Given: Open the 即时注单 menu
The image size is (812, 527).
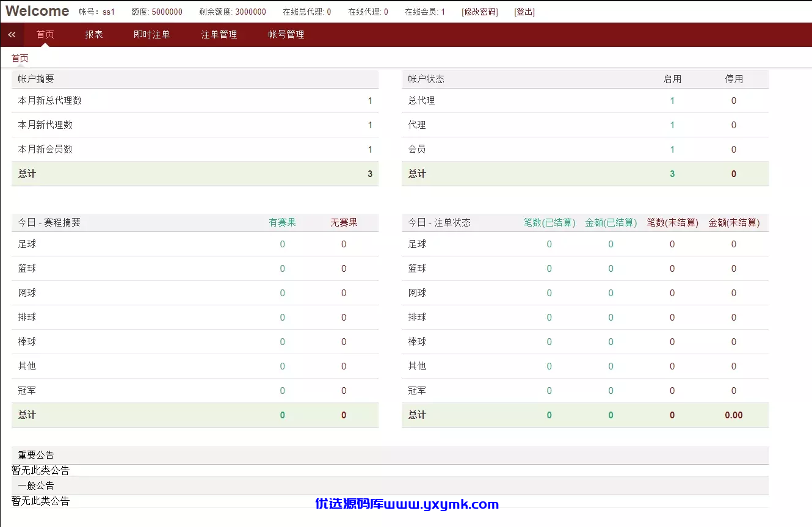Looking at the screenshot, I should 152,35.
